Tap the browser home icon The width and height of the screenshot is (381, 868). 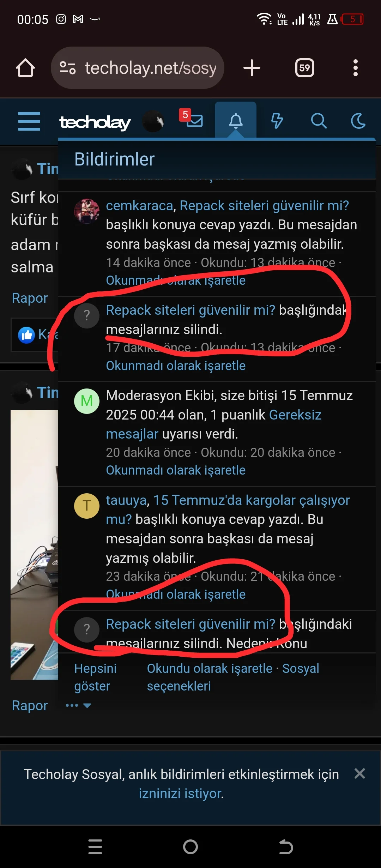(x=25, y=68)
